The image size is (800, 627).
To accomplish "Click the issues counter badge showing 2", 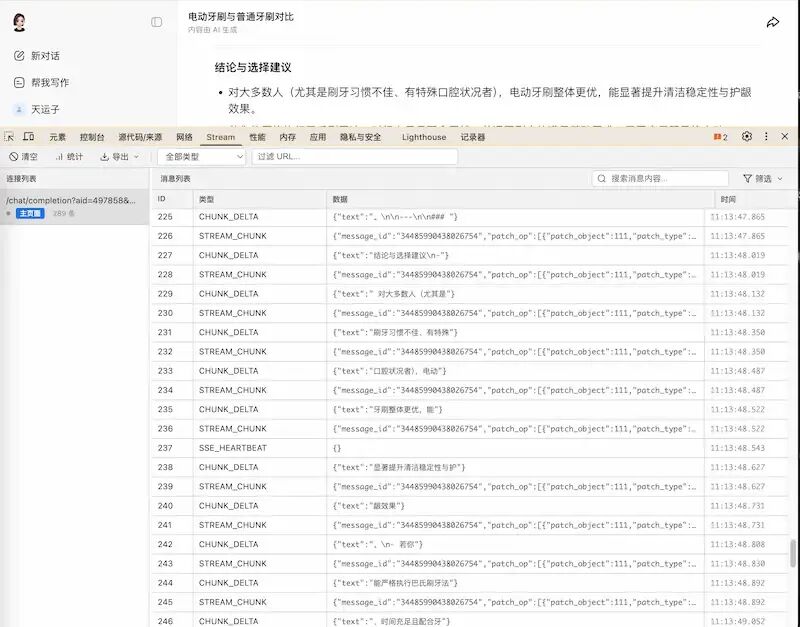I will point(720,137).
